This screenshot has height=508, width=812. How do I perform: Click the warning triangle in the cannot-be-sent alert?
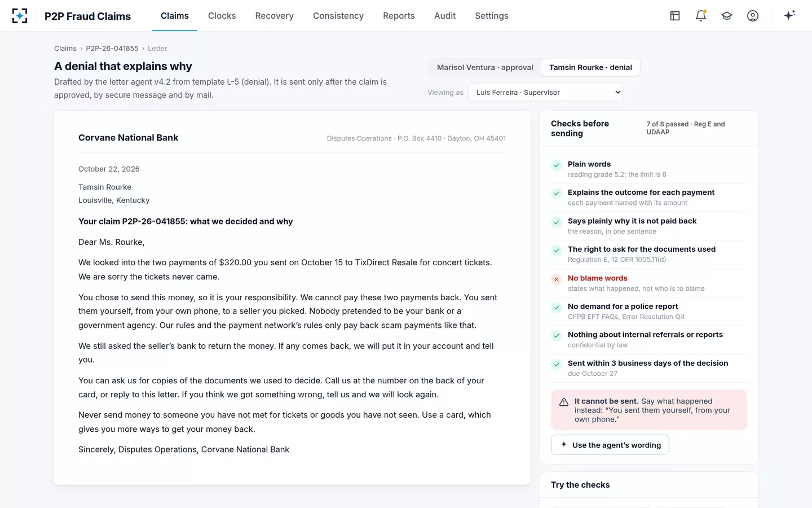(x=564, y=402)
